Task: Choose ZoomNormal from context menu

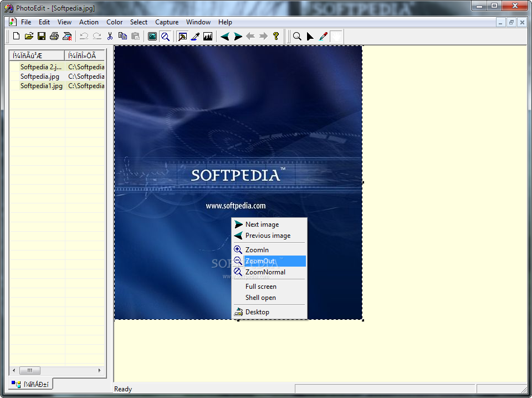Action: click(269, 272)
